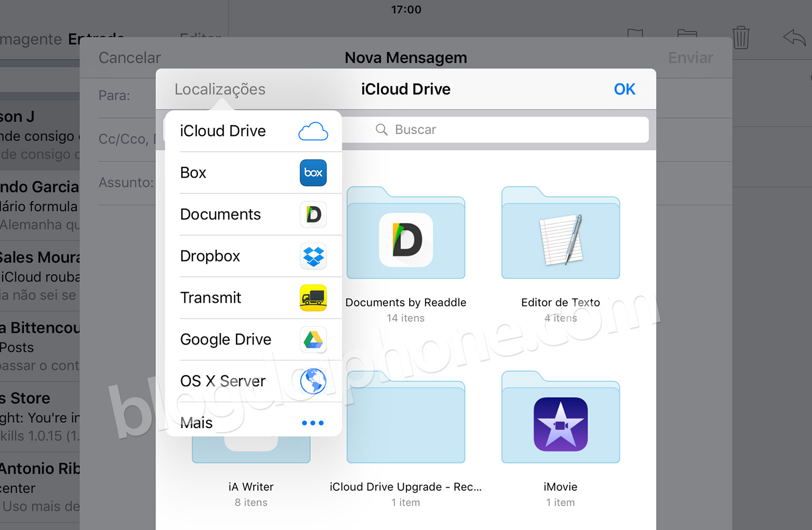Viewport: 812px width, 530px height.
Task: Tap the trash icon in Mail toolbar
Action: [741, 38]
